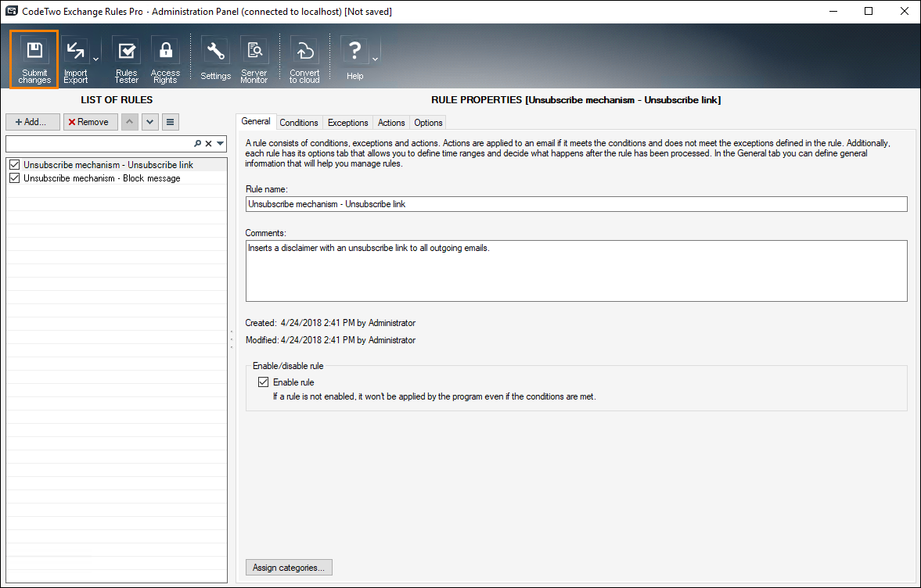Screen dimensions: 921x588
Task: Maximize the Administration Panel window
Action: coord(869,11)
